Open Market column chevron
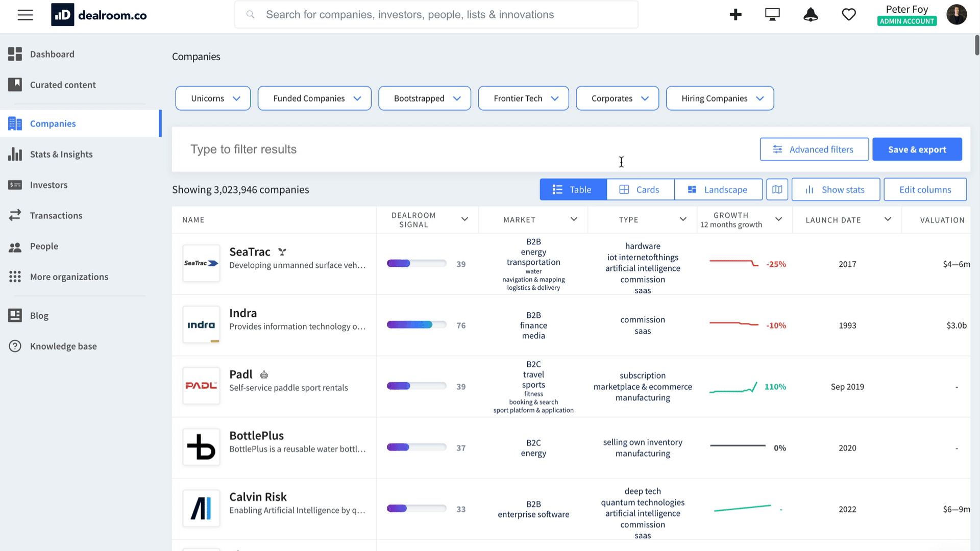This screenshot has height=551, width=980. click(574, 219)
